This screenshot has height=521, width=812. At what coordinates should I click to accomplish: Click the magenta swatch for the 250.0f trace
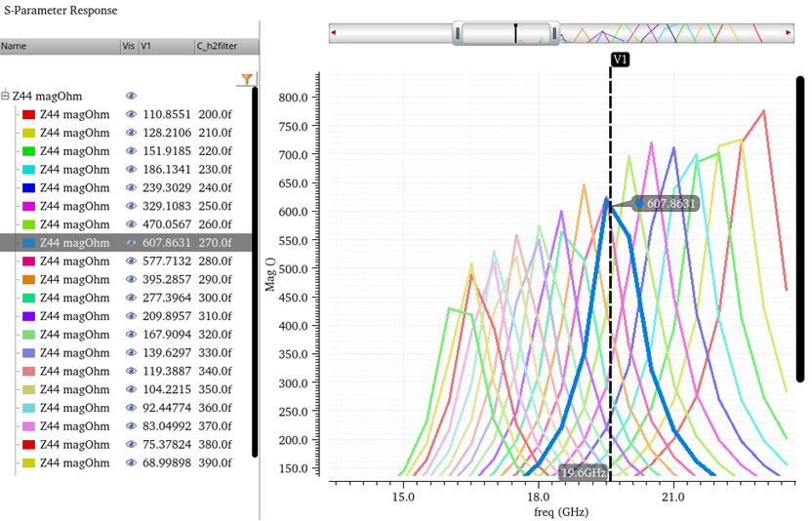[x=28, y=207]
